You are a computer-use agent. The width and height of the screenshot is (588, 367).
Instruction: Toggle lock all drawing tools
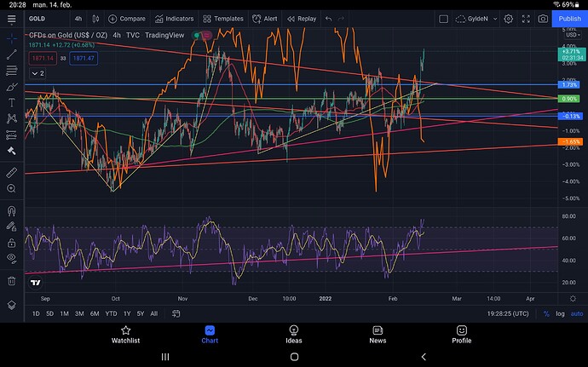(12, 243)
